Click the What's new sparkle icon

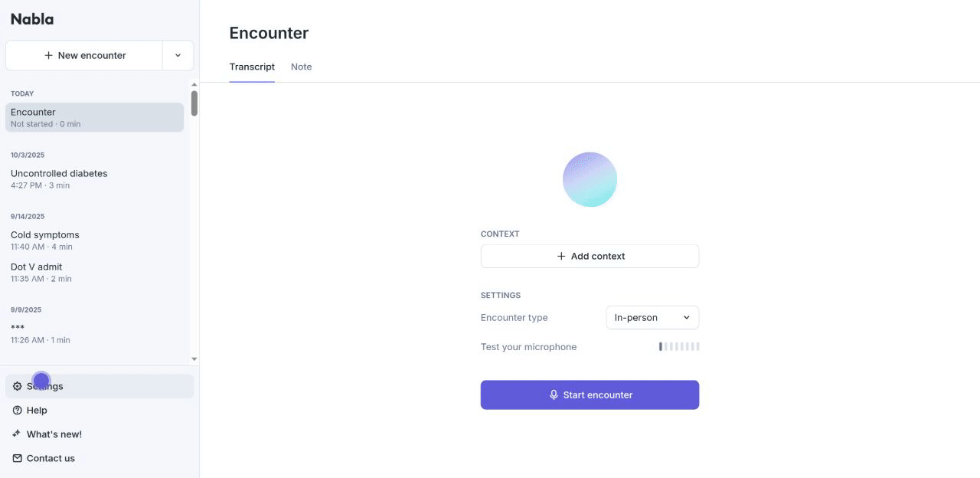pyautogui.click(x=18, y=434)
